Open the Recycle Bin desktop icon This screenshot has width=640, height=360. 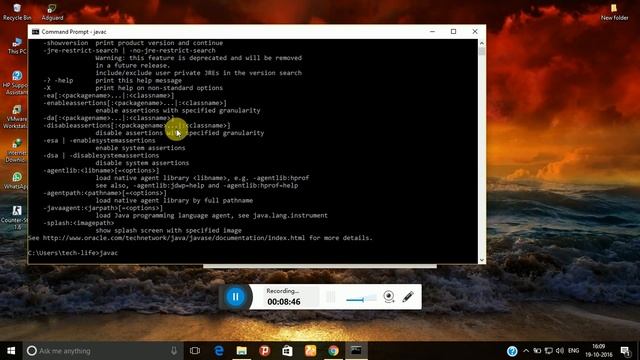point(17,12)
